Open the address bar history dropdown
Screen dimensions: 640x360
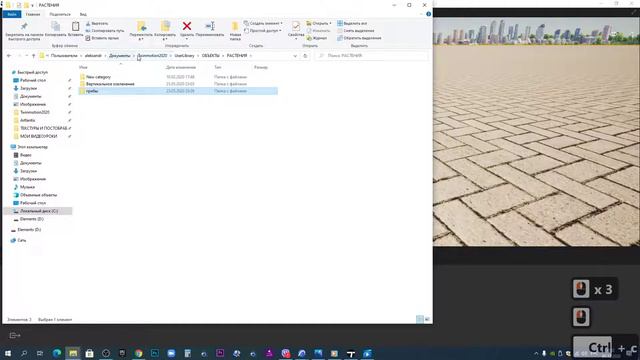click(295, 56)
